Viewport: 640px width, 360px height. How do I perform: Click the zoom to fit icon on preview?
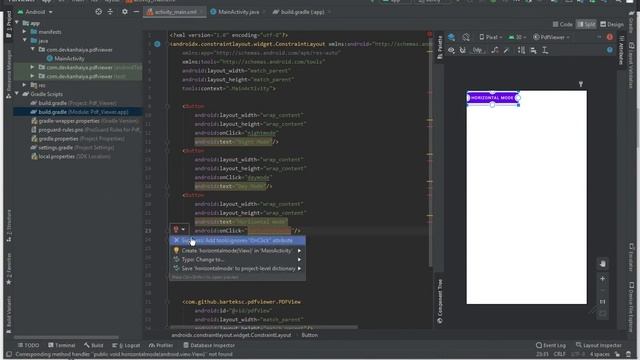602,313
